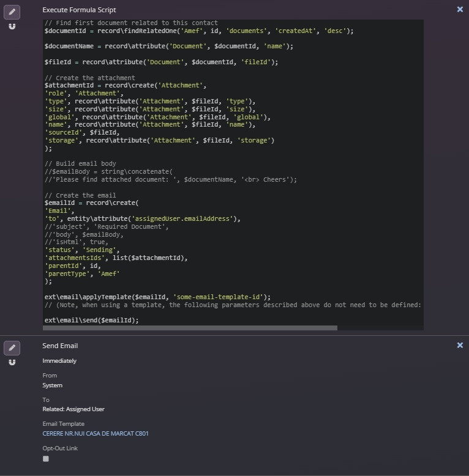Click the magnet handle of Execute Formula Script
The width and height of the screenshot is (469, 476).
coord(12,26)
